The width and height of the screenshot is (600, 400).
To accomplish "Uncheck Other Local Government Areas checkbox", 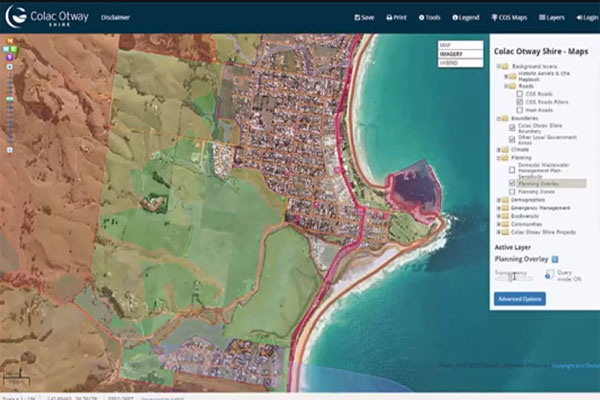I will click(x=512, y=139).
